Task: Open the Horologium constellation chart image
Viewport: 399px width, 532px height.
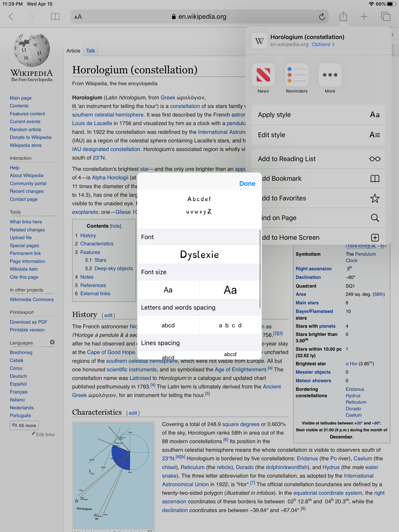Action: pyautogui.click(x=113, y=475)
